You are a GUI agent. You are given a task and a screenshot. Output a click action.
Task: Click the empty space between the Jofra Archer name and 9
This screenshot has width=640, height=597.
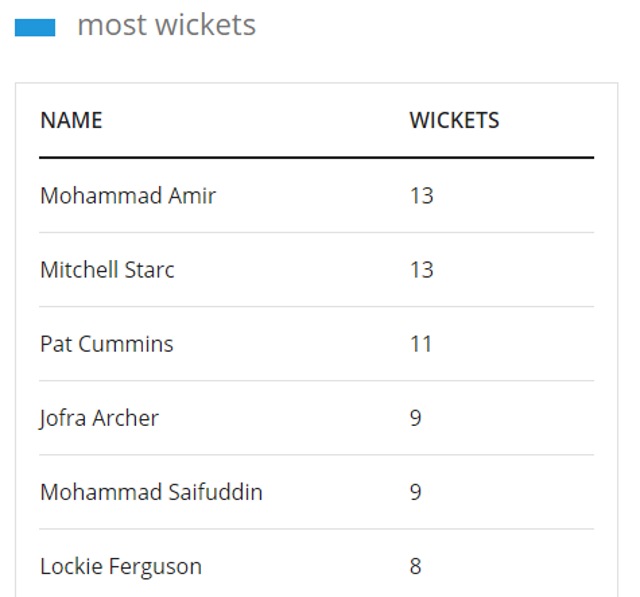(x=284, y=418)
